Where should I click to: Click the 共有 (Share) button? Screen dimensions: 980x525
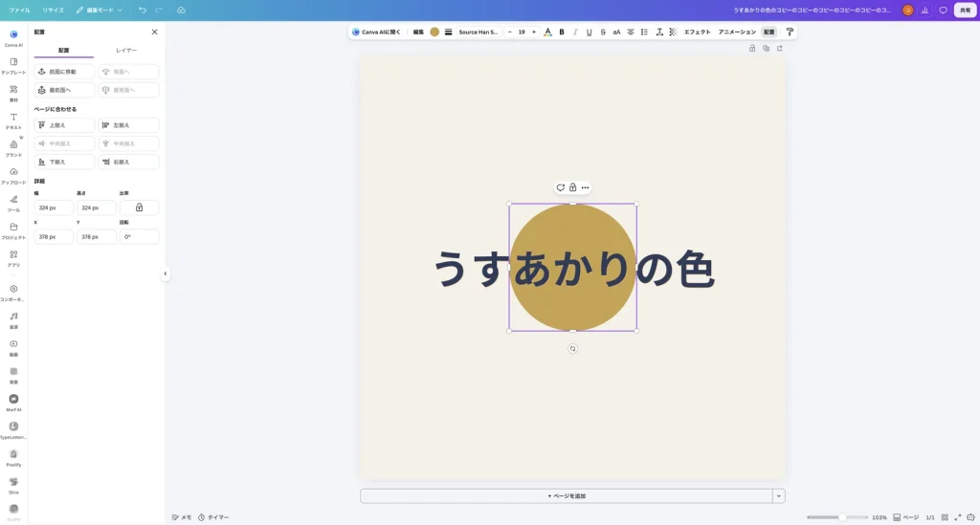(x=965, y=10)
